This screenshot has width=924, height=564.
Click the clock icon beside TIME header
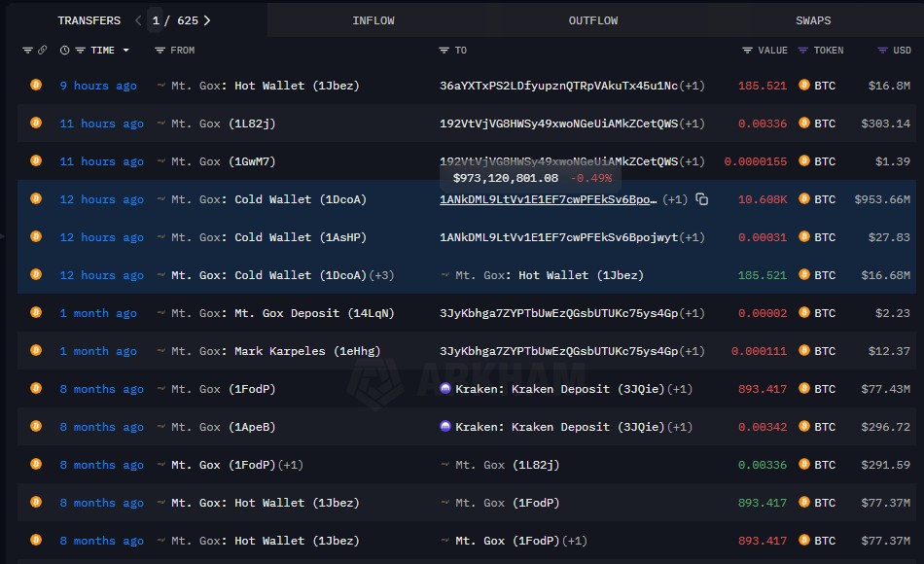(65, 51)
